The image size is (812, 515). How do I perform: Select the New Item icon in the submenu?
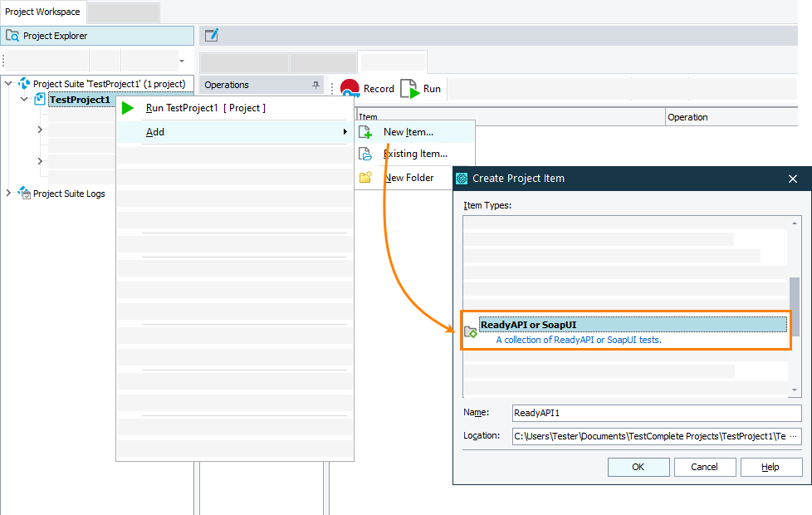click(x=366, y=131)
